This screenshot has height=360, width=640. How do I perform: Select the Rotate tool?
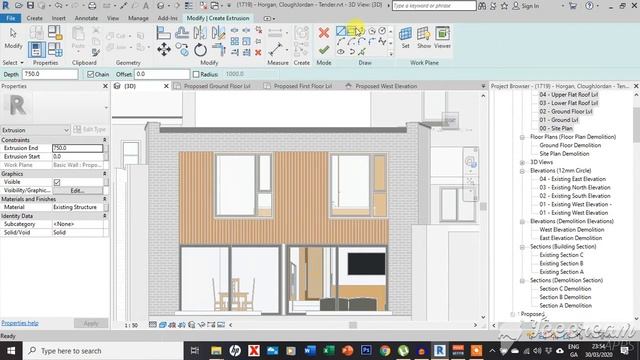(x=200, y=50)
